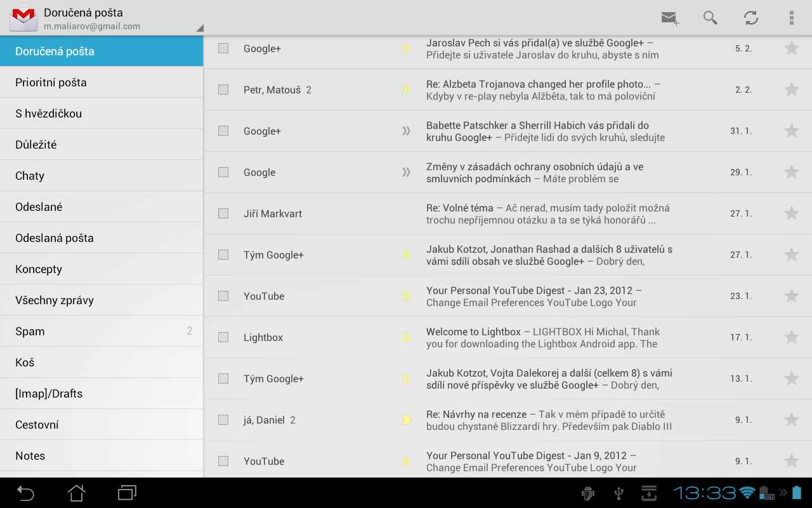Open 'Welcome to Lightbox' email

click(507, 337)
